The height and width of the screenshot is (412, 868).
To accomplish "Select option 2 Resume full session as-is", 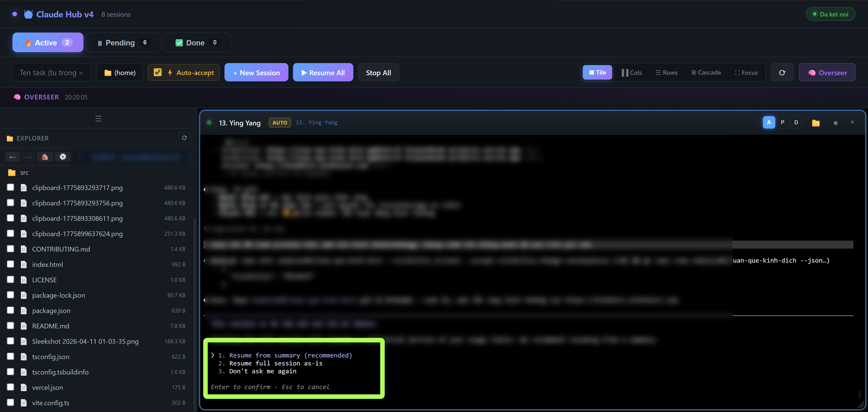I will (x=275, y=363).
